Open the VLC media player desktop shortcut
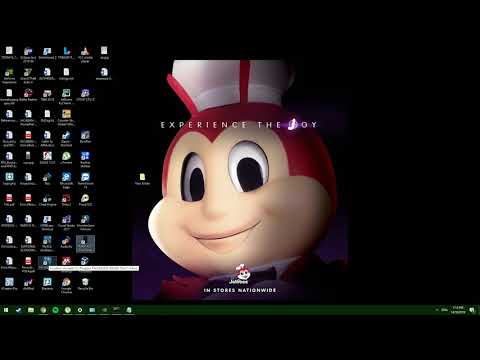Image resolution: width=480 pixels, height=360 pixels. (85, 54)
